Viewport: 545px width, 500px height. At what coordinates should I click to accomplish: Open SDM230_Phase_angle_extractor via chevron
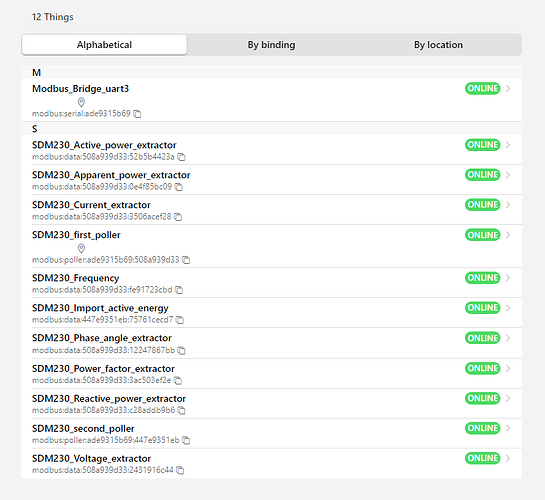(x=508, y=338)
